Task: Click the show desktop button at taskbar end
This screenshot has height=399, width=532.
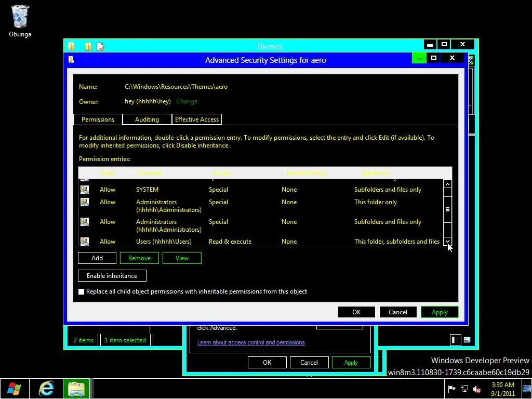Action: [527, 389]
